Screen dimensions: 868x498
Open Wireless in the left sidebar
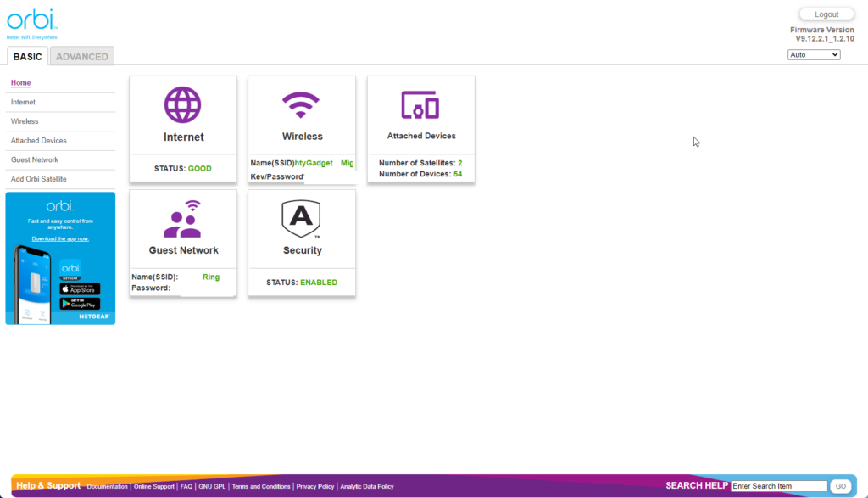pyautogui.click(x=25, y=121)
